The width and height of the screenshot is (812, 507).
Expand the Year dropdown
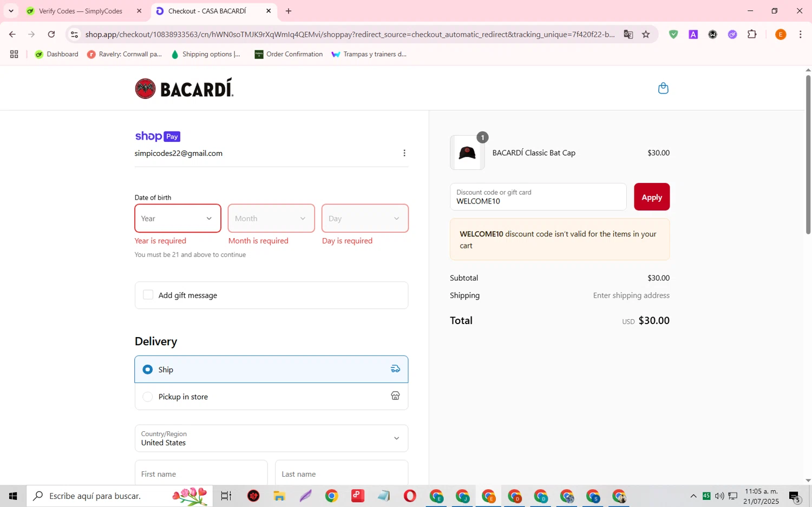pyautogui.click(x=178, y=219)
